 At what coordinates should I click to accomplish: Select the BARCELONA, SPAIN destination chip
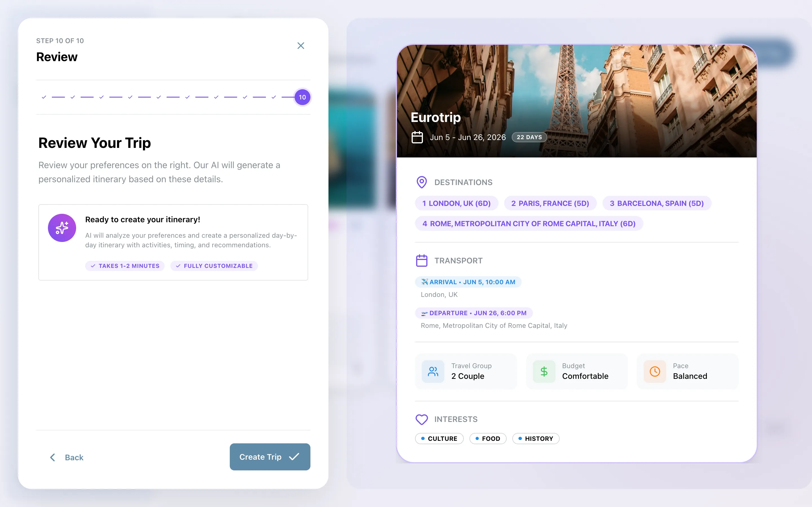pos(657,203)
